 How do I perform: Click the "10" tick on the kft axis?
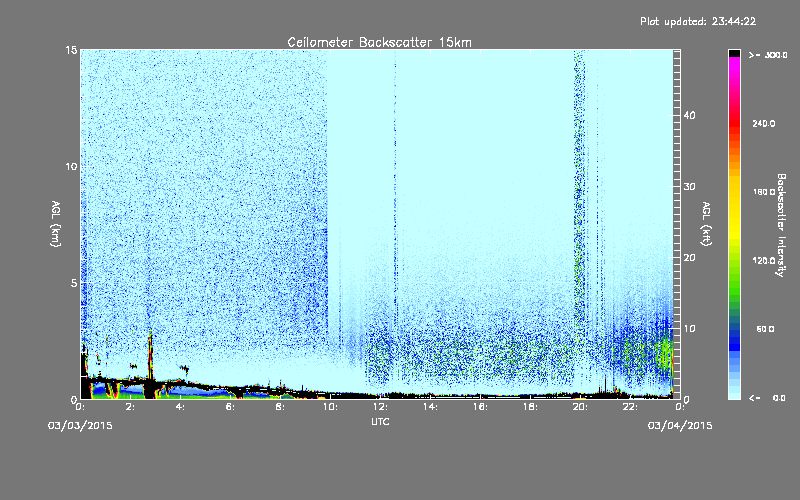click(689, 329)
